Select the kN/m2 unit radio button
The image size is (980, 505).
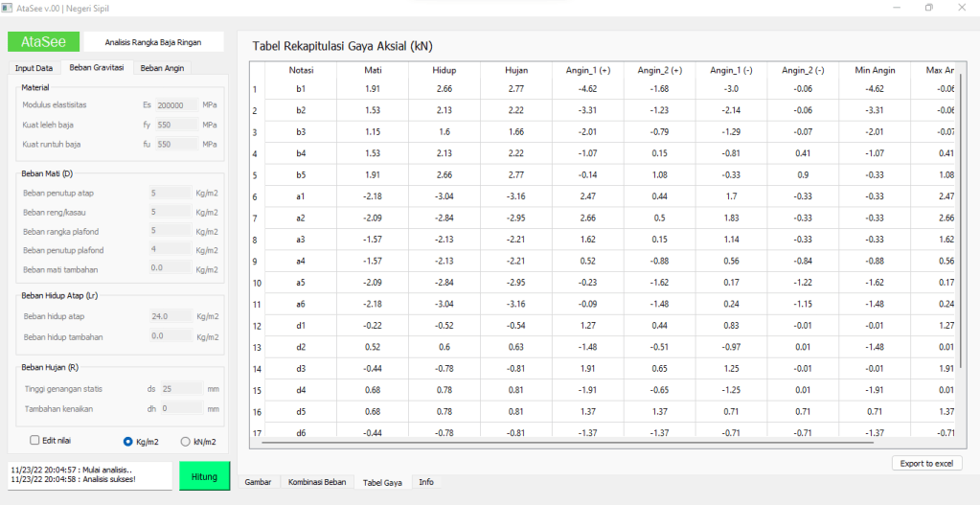(x=186, y=442)
